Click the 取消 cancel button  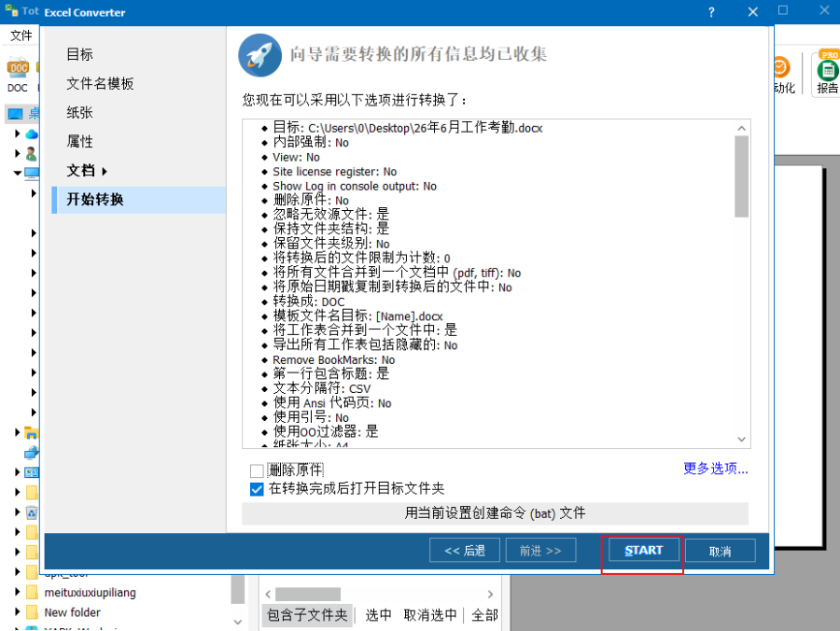click(720, 551)
